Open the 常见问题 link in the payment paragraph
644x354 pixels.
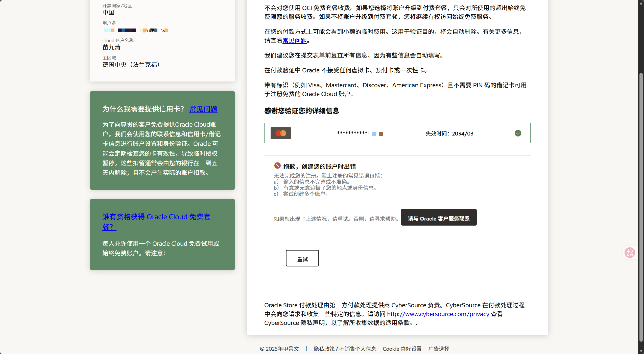click(295, 41)
